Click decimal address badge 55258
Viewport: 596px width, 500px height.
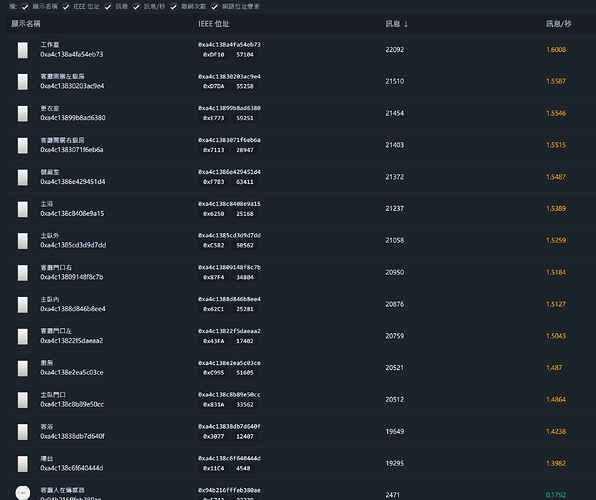pyautogui.click(x=245, y=86)
